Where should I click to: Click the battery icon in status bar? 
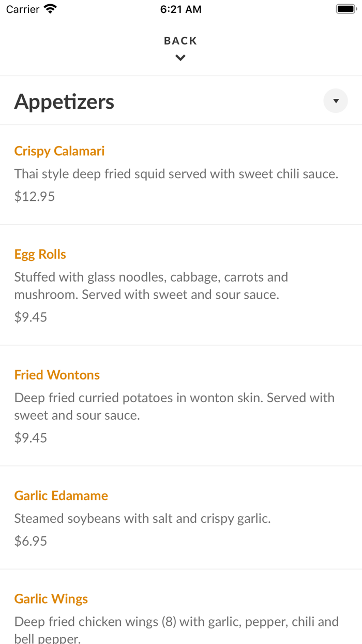coord(346,9)
